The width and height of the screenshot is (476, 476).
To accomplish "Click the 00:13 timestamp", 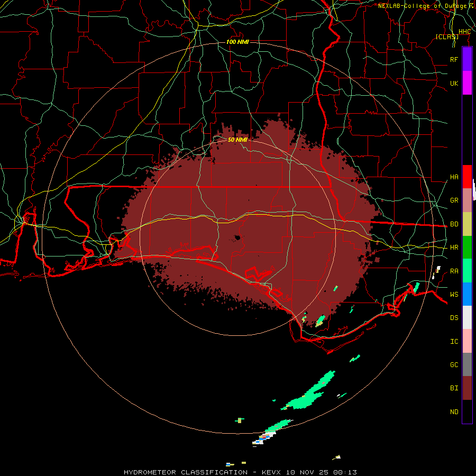I will tap(345, 472).
